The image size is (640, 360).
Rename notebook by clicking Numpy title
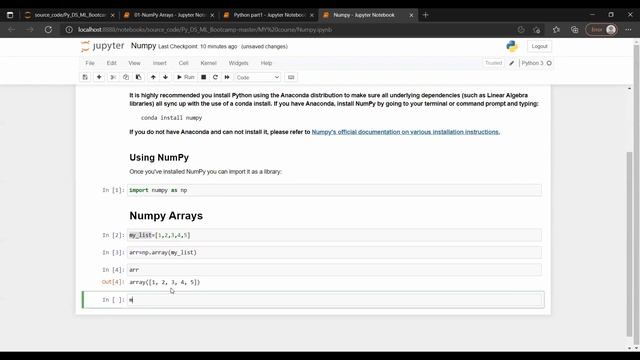[143, 46]
